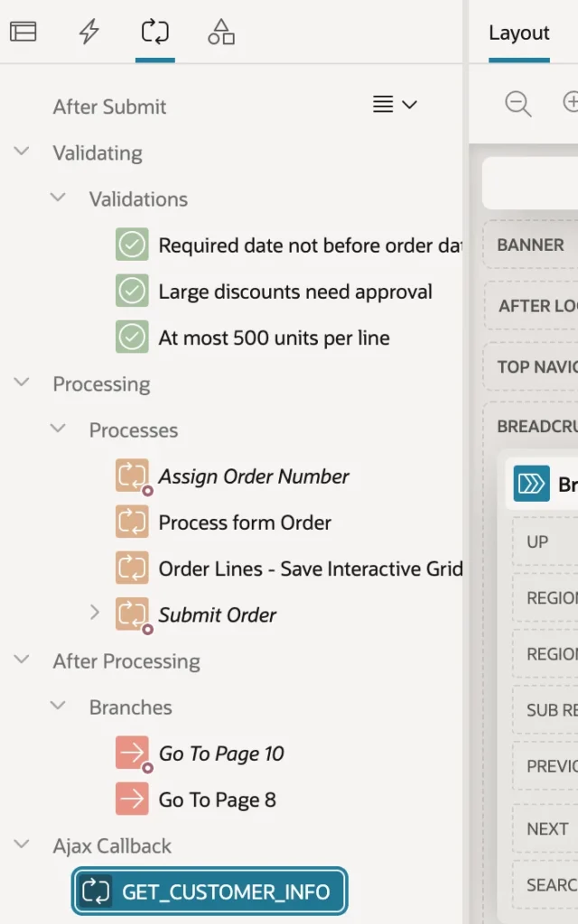Viewport: 578px width, 924px height.
Task: Click the Processing tree label
Action: (101, 383)
